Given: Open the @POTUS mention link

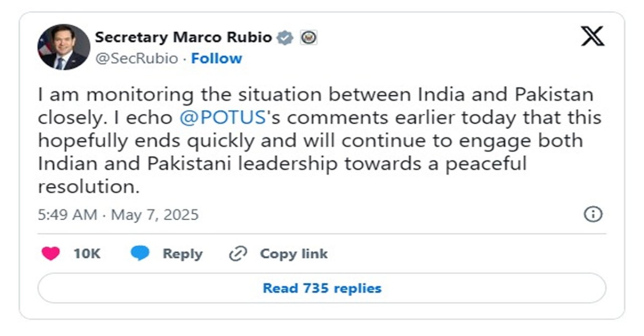Looking at the screenshot, I should [x=222, y=117].
